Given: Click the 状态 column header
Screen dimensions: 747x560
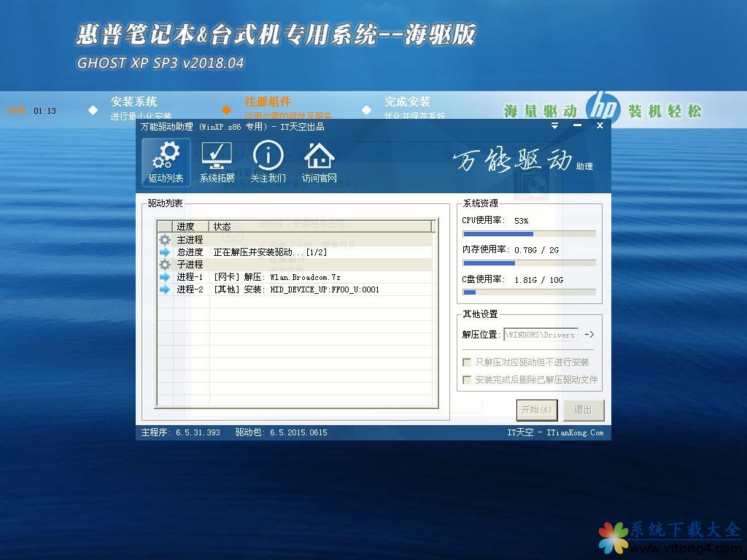Looking at the screenshot, I should pyautogui.click(x=320, y=226).
